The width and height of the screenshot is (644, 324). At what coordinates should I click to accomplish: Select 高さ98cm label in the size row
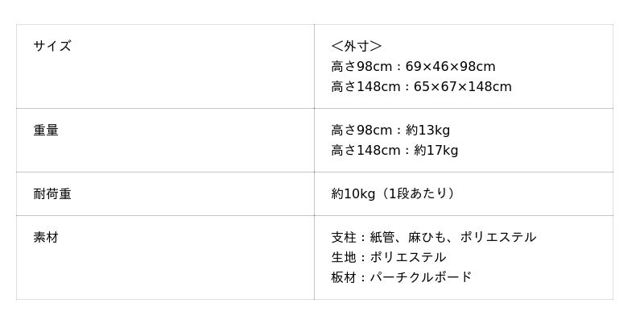(361, 67)
